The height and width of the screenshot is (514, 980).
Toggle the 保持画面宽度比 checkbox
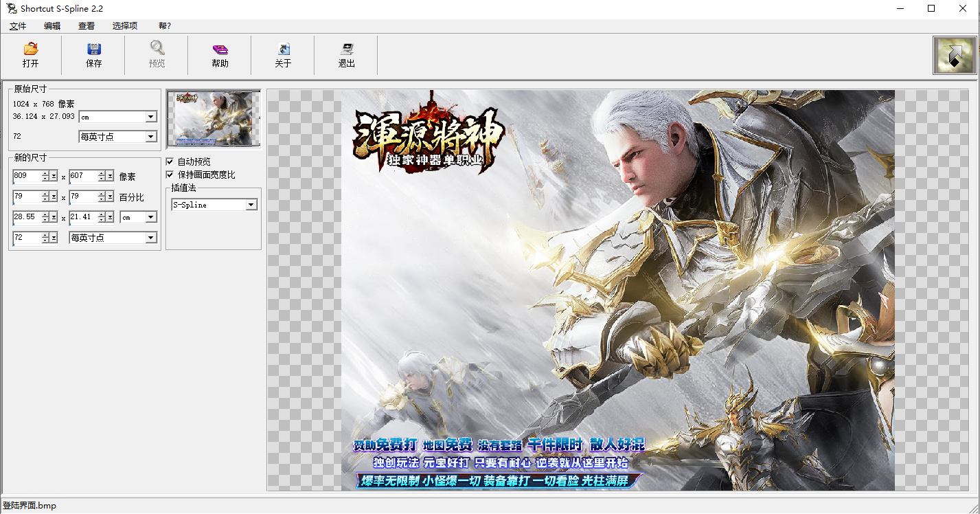tap(170, 175)
